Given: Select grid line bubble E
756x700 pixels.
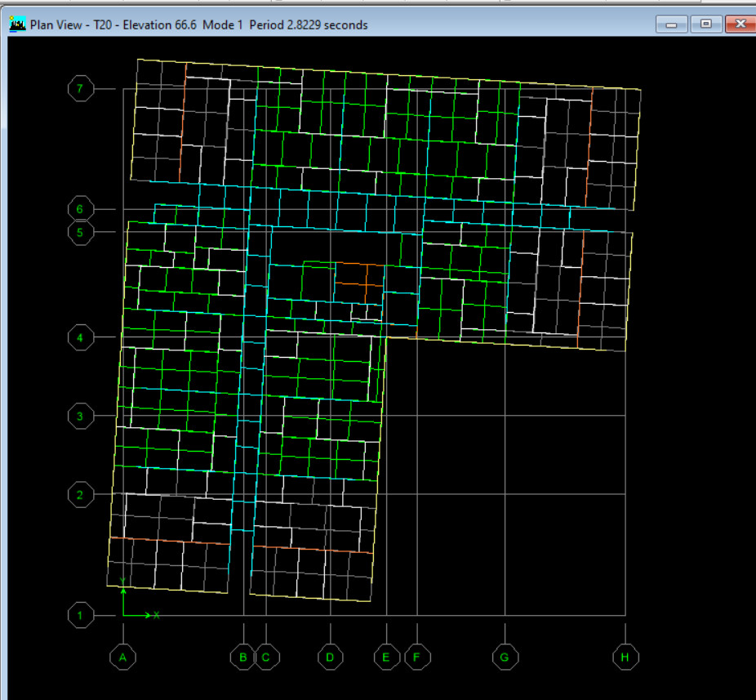Looking at the screenshot, I should point(386,657).
